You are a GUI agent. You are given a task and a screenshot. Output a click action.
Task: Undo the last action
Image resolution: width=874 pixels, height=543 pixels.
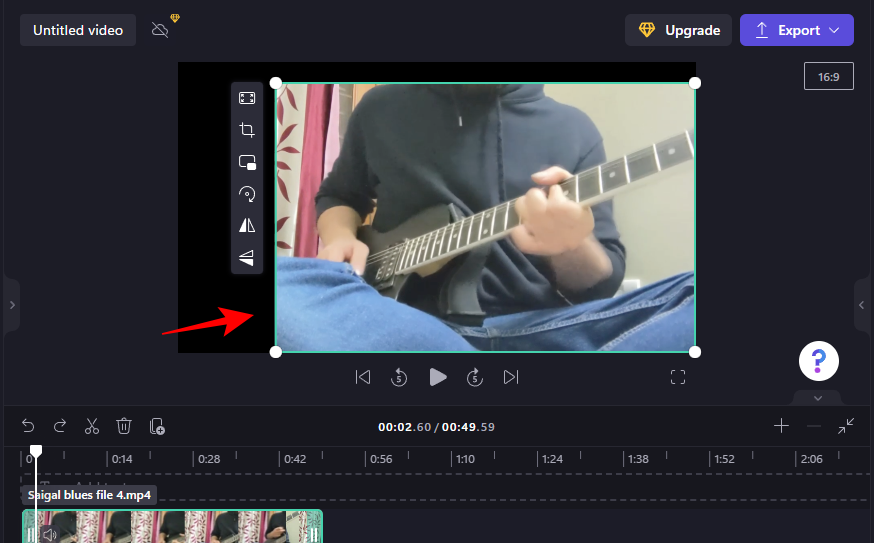pos(28,426)
